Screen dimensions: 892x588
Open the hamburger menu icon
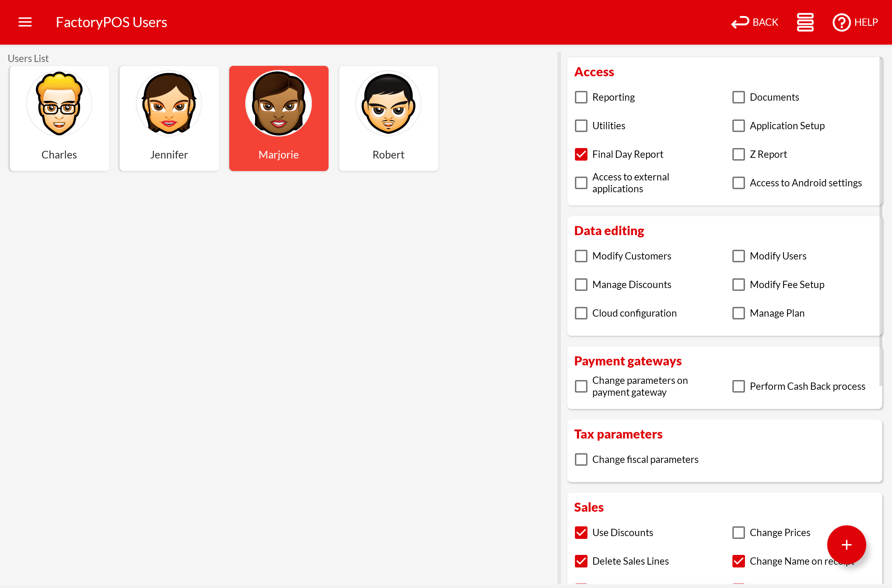click(25, 22)
